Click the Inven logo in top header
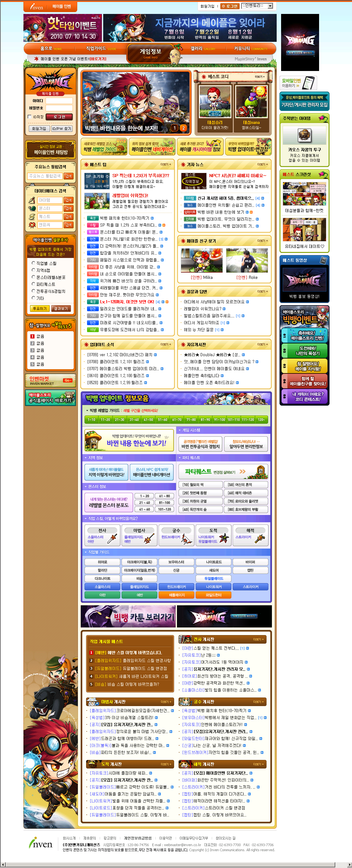352x868 pixels. [37, 6]
